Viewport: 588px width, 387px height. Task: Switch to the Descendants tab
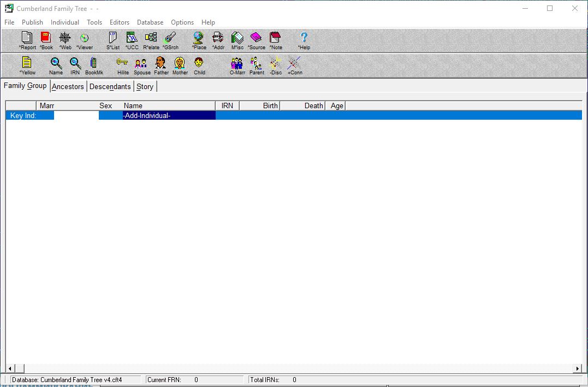(x=110, y=86)
